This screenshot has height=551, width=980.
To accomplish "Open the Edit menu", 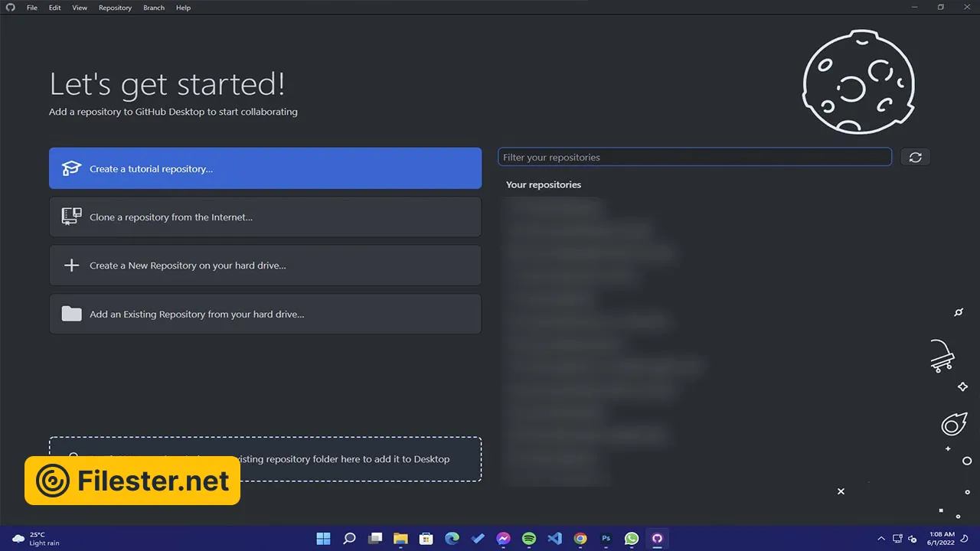I will point(55,8).
